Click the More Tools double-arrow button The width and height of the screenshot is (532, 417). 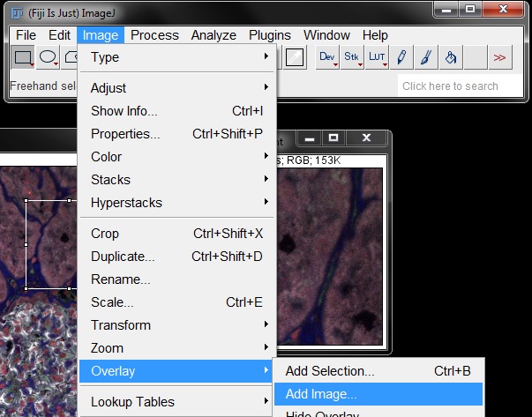point(499,58)
